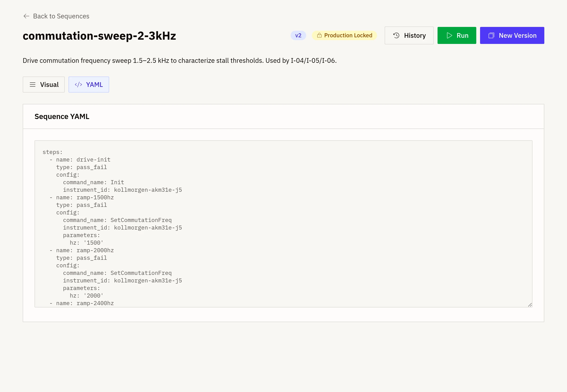Click the "hz: '1500'" parameter line
567x392 pixels.
[x=87, y=243]
